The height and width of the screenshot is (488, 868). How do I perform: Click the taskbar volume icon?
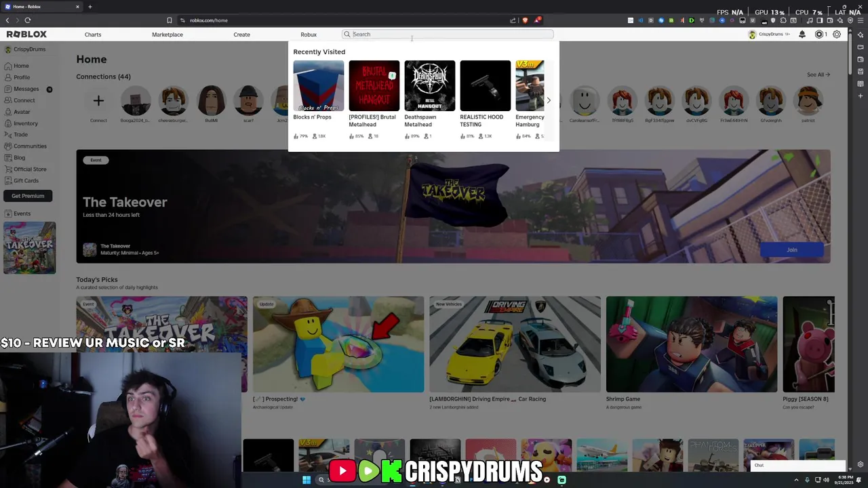point(826,480)
